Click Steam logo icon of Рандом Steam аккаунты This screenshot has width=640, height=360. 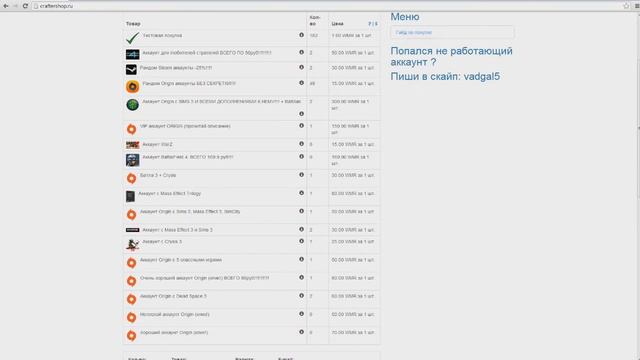(x=131, y=70)
